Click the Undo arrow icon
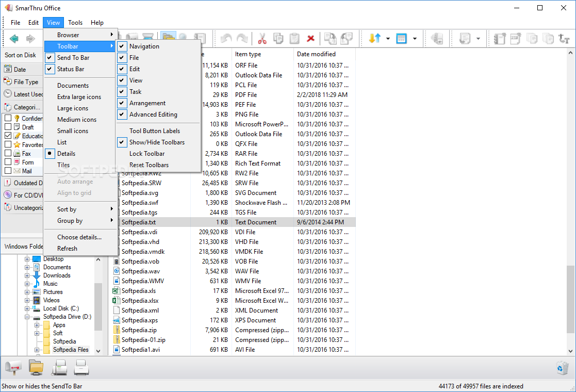 [x=226, y=38]
